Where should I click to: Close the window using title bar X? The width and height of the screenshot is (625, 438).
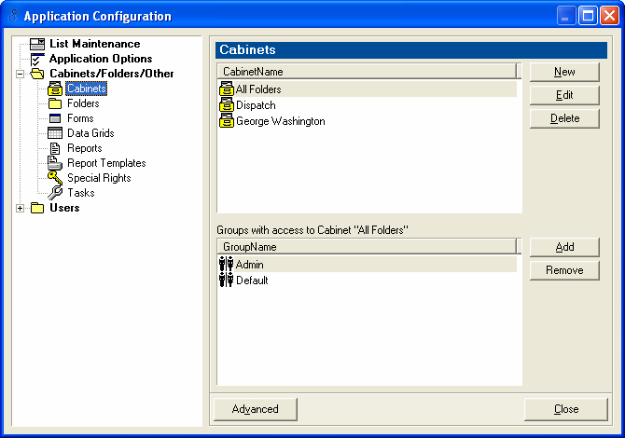[609, 16]
